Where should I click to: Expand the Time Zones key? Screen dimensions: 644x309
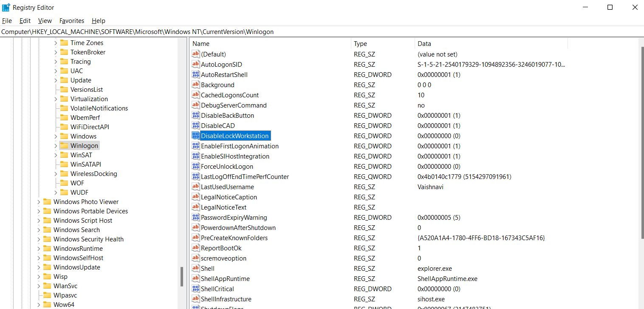click(56, 43)
